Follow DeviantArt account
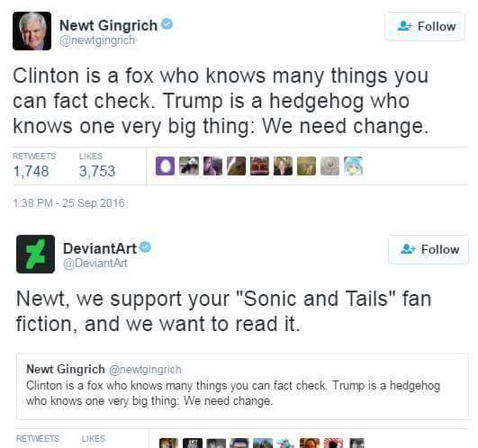478x448 pixels. (428, 249)
